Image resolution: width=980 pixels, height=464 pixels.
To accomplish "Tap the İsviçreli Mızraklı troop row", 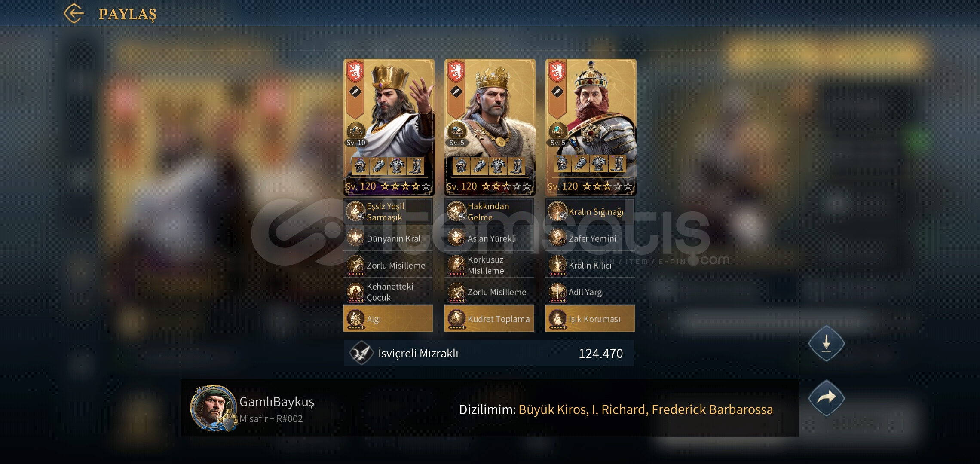I will pos(489,353).
